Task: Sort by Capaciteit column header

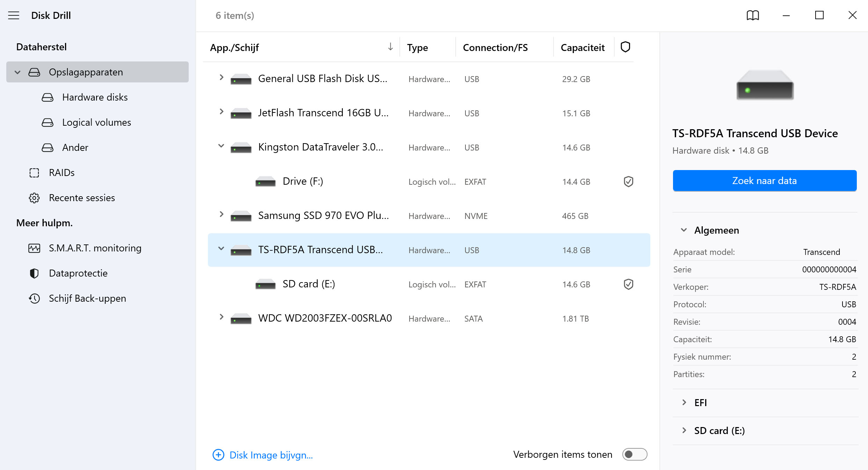Action: tap(583, 47)
